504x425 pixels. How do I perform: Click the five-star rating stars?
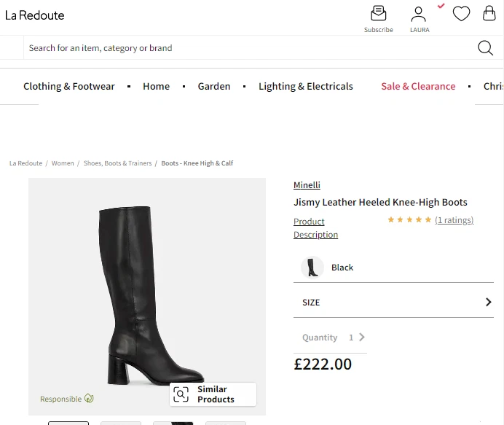point(409,219)
